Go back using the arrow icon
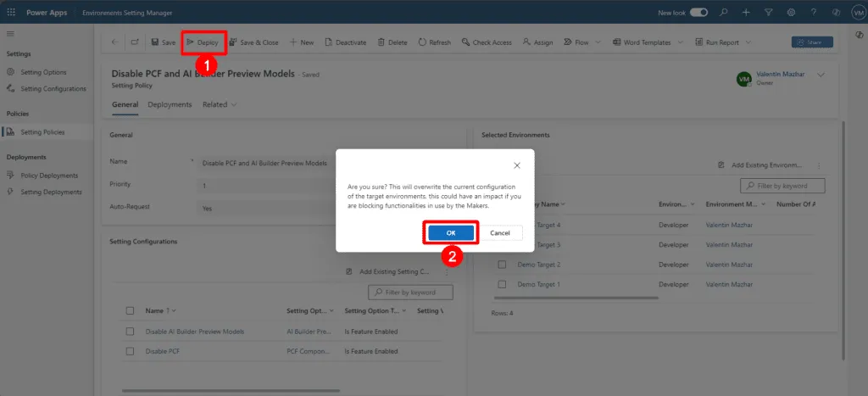868x396 pixels. (114, 42)
